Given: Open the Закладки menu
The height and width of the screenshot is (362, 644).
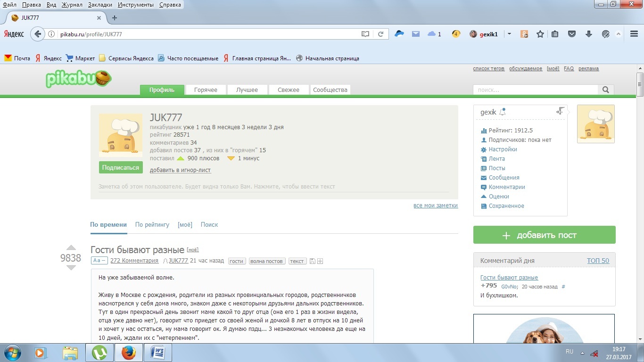Looking at the screenshot, I should point(99,4).
